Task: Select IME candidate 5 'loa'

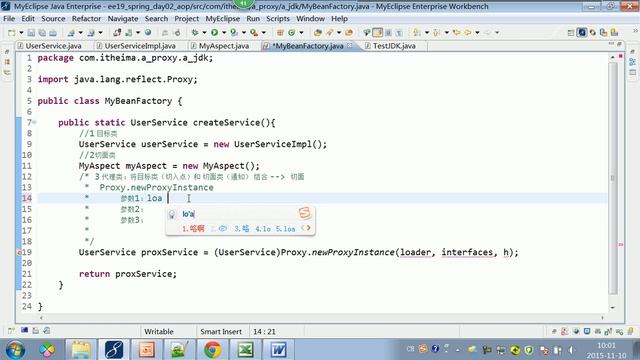Action: pos(285,229)
